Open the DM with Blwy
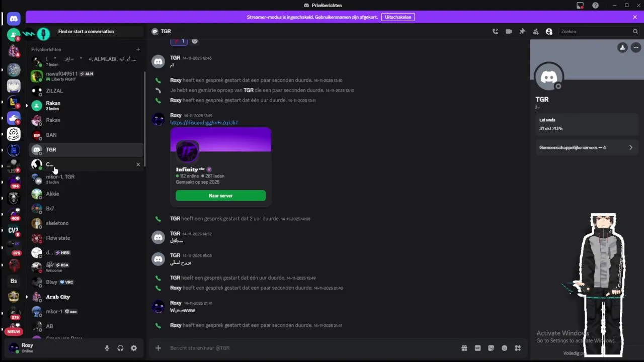 [87, 282]
